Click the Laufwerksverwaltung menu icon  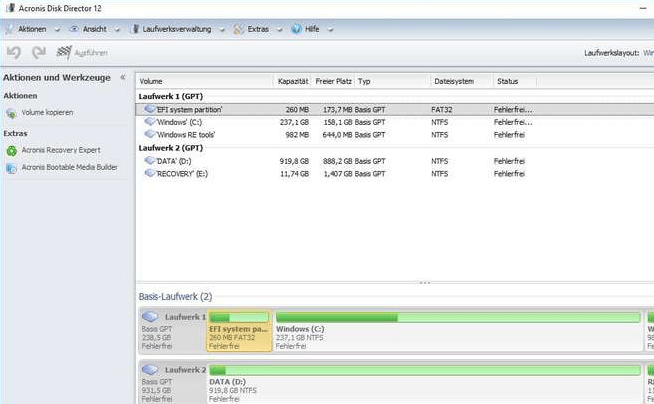(135, 29)
